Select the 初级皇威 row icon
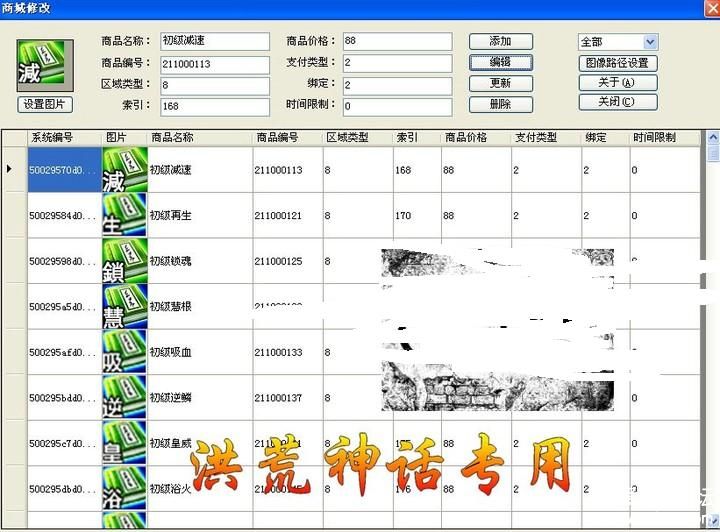The height and width of the screenshot is (532, 720). coord(124,443)
